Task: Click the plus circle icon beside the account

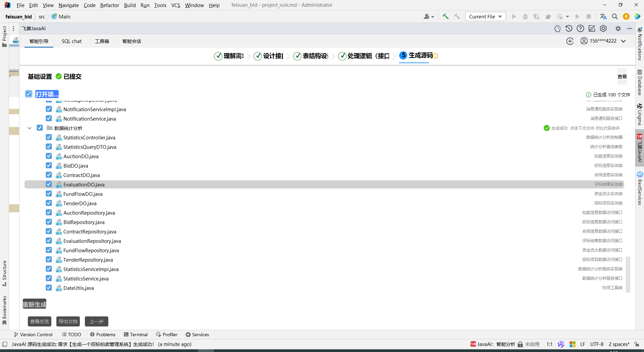Action: [x=570, y=41]
